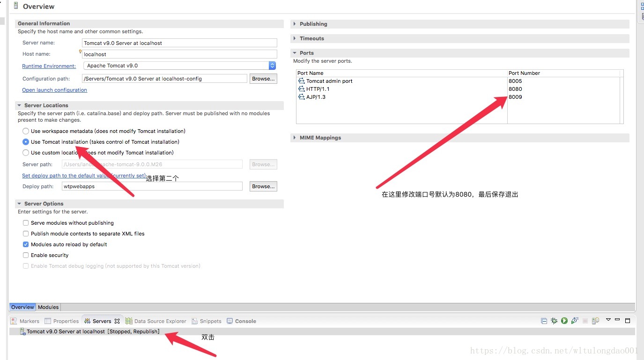Uncheck Modules auto reload by default

coord(26,244)
